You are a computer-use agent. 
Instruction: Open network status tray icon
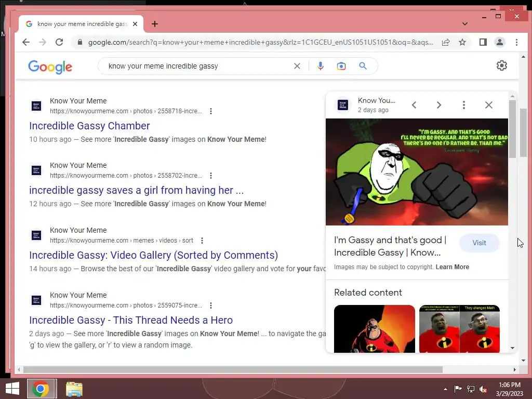(x=471, y=389)
